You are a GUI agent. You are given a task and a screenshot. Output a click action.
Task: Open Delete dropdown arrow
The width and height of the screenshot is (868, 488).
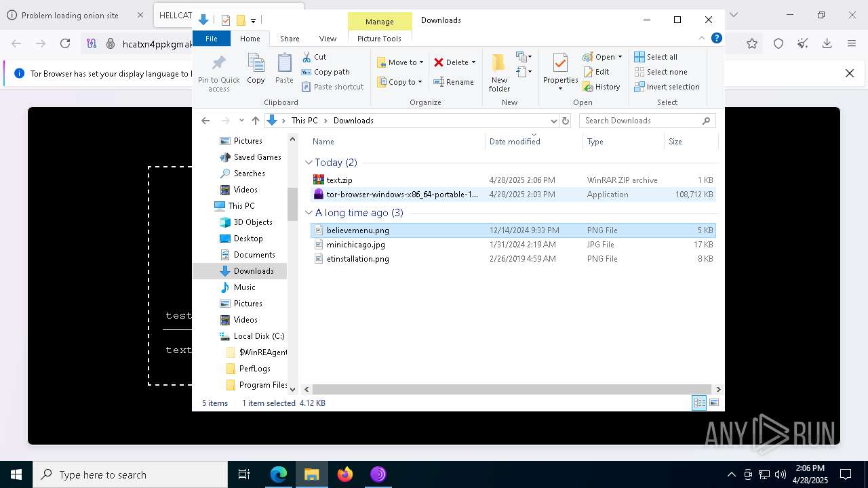pyautogui.click(x=473, y=62)
